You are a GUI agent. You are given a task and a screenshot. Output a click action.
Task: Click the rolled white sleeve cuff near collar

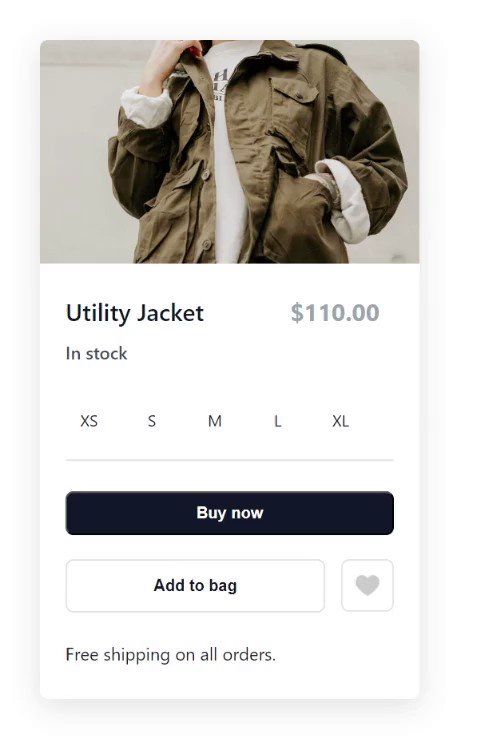146,107
